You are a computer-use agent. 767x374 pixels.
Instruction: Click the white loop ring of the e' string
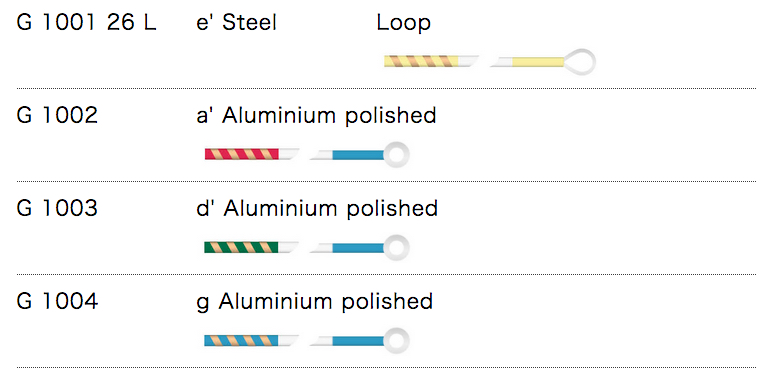(x=580, y=62)
